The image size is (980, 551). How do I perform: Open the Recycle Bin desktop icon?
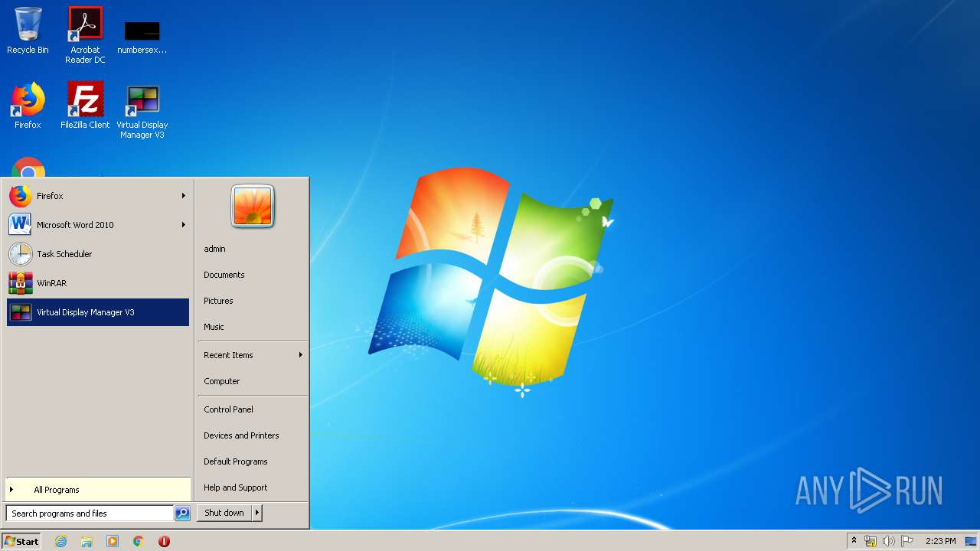point(28,31)
